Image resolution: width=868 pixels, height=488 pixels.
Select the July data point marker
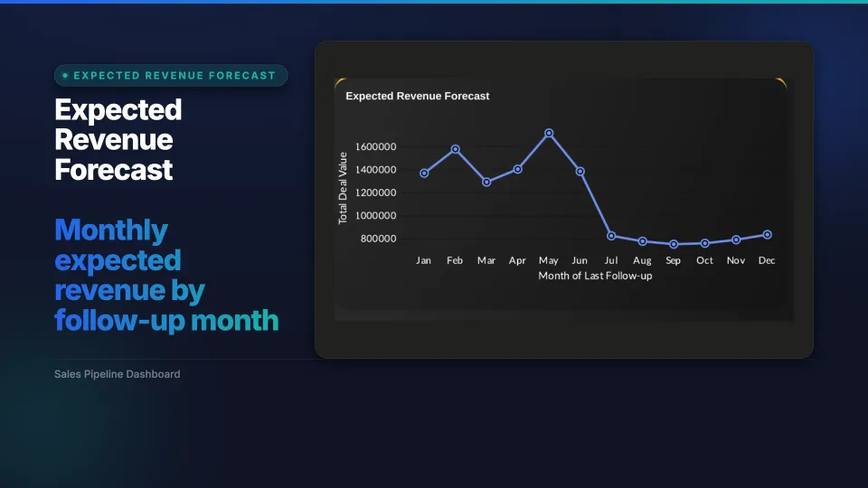click(611, 236)
